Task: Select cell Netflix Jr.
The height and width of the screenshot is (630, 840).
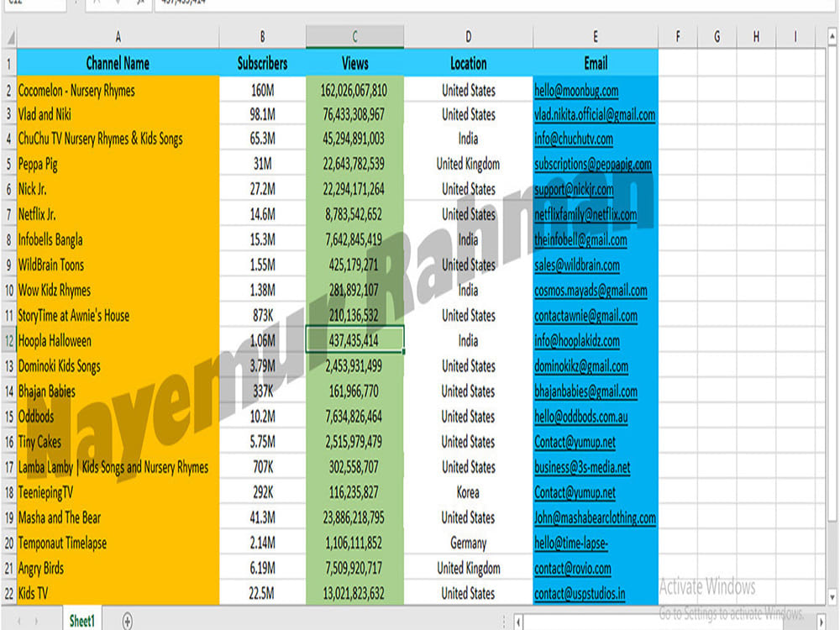Action: tap(118, 214)
